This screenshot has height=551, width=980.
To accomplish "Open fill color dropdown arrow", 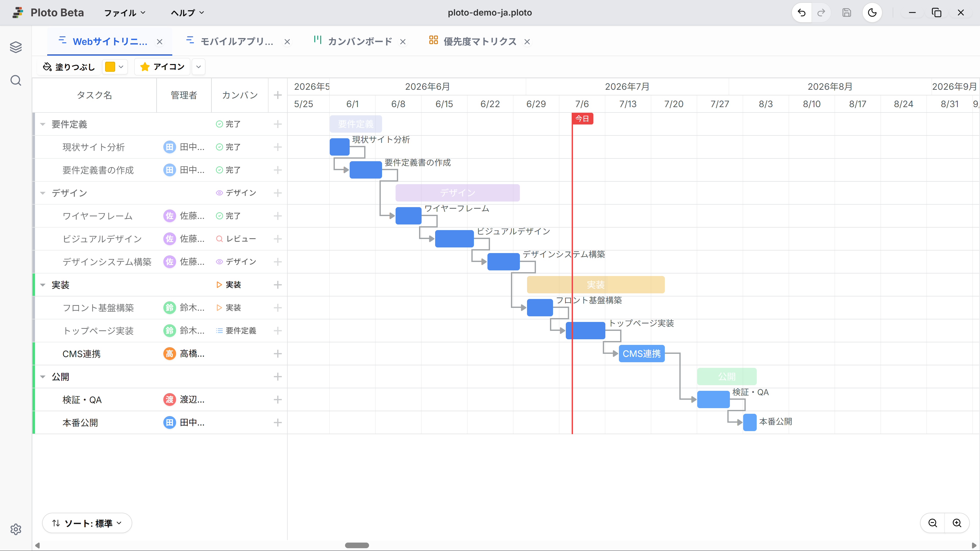I will point(121,67).
